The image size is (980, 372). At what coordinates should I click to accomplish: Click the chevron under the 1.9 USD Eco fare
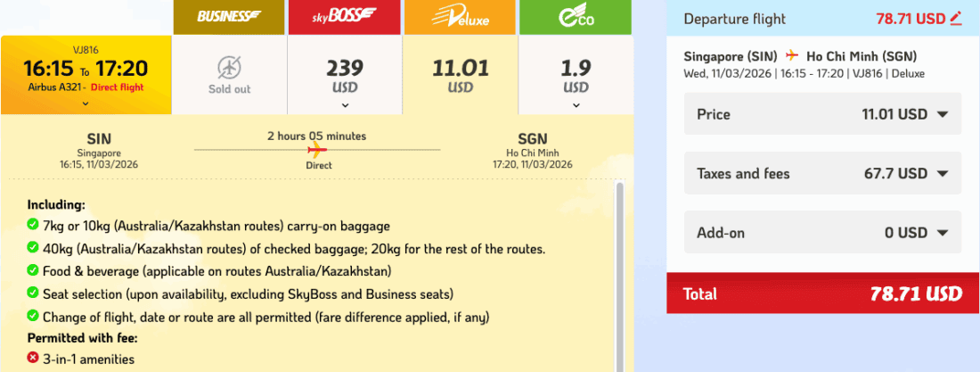(x=576, y=104)
